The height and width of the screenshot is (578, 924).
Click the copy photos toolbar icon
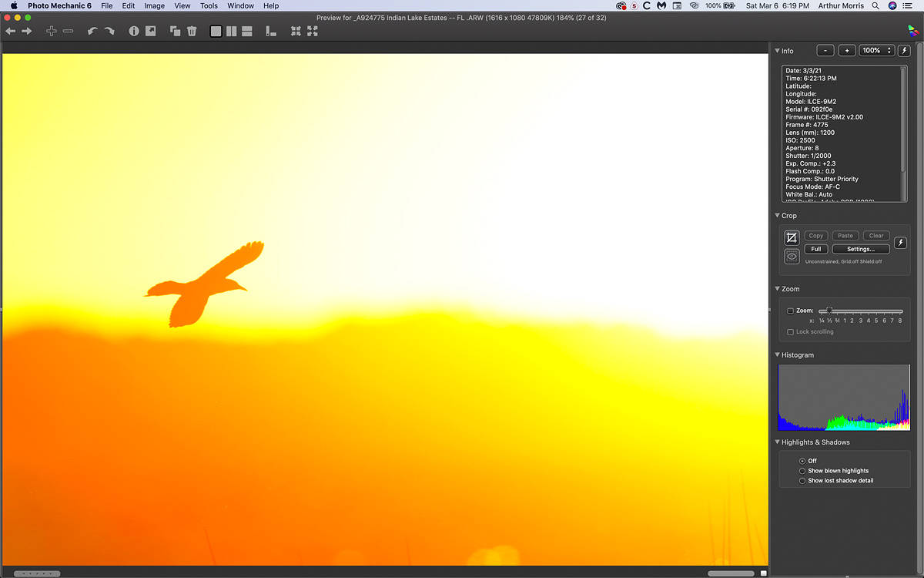pyautogui.click(x=176, y=32)
